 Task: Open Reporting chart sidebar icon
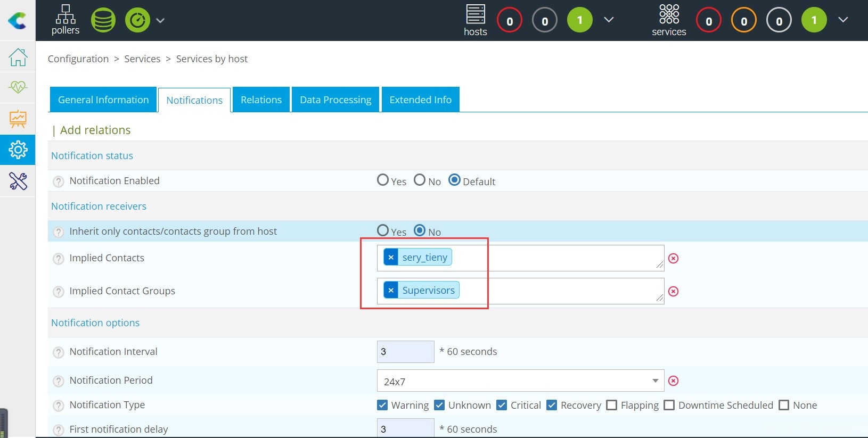click(x=18, y=119)
